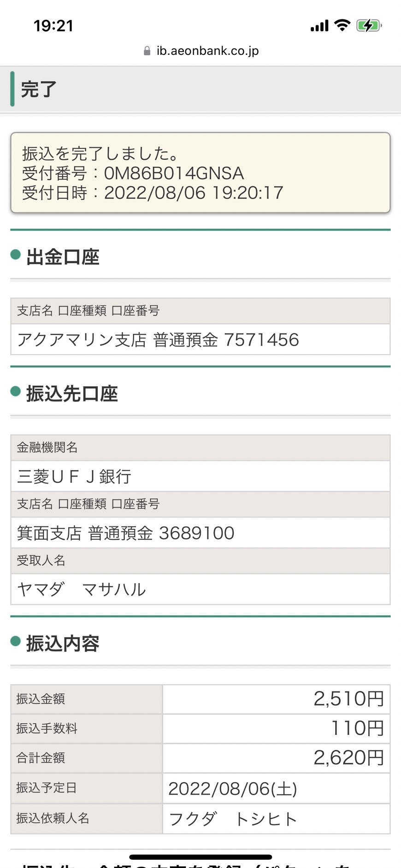Tap the ib.aeonbank.co.jp address bar

coord(201,51)
